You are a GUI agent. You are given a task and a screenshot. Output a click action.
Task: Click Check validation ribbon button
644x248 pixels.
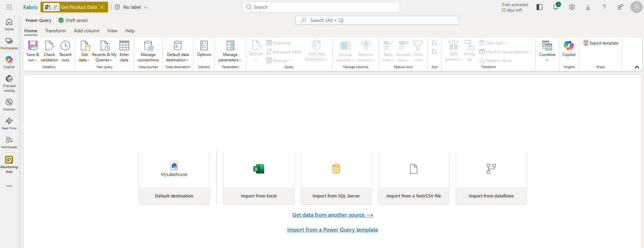(49, 51)
